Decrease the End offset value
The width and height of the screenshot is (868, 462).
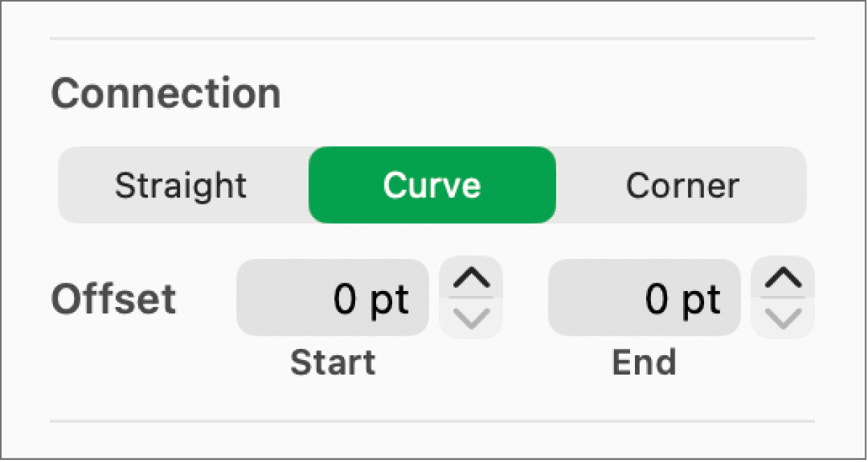pos(783,318)
